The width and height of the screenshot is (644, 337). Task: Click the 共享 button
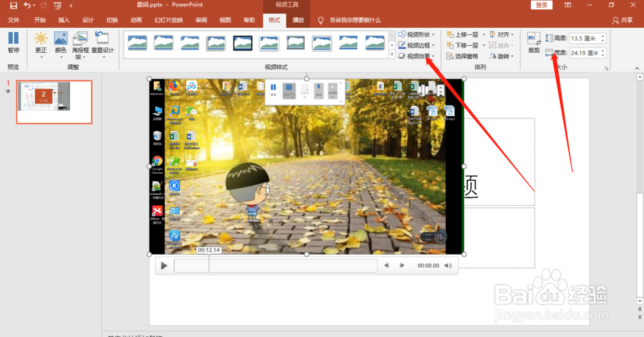click(623, 20)
